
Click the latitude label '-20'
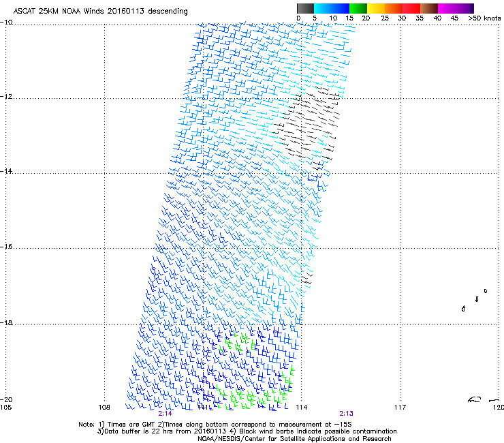(x=7, y=399)
